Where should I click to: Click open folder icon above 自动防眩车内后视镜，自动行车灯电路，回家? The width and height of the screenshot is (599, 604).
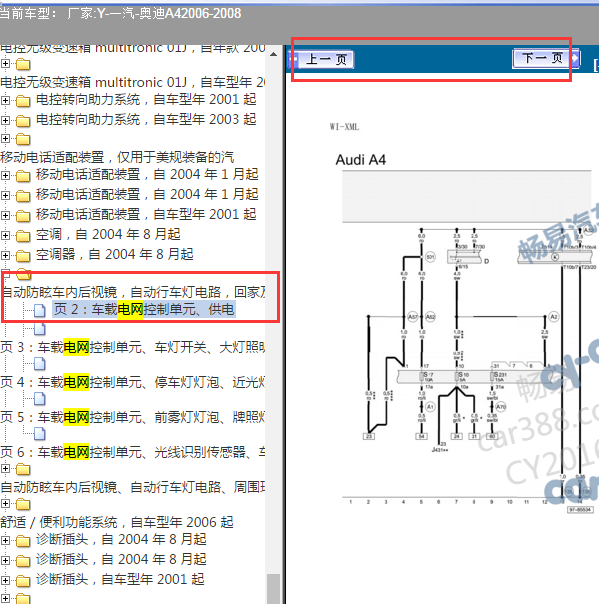coord(24,274)
